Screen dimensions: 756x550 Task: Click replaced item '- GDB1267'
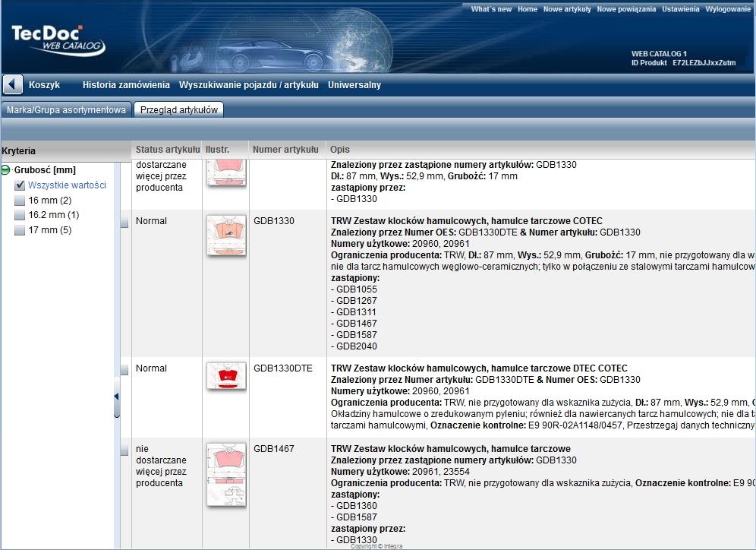pyautogui.click(x=354, y=301)
